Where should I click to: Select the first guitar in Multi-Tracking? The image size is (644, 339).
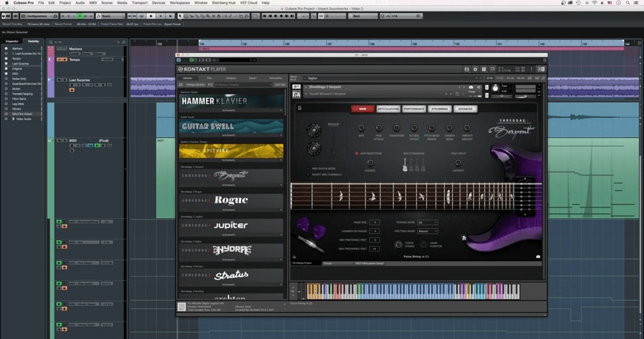(x=405, y=165)
